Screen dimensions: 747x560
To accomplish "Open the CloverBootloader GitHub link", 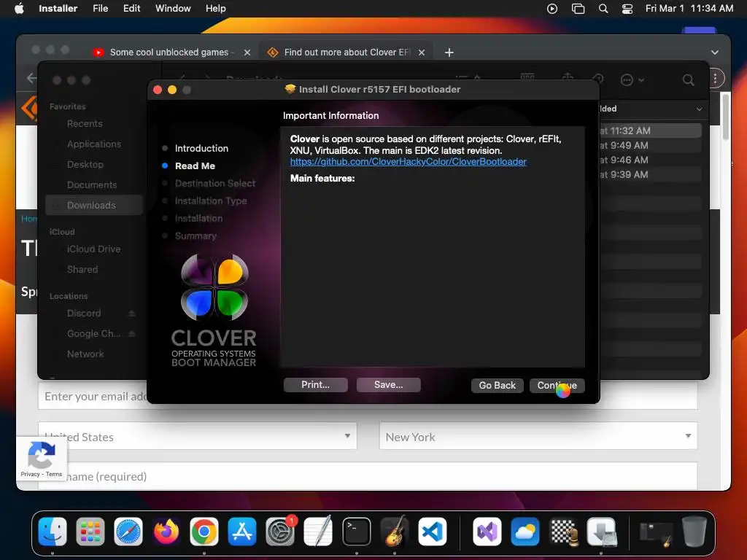I will (x=409, y=162).
